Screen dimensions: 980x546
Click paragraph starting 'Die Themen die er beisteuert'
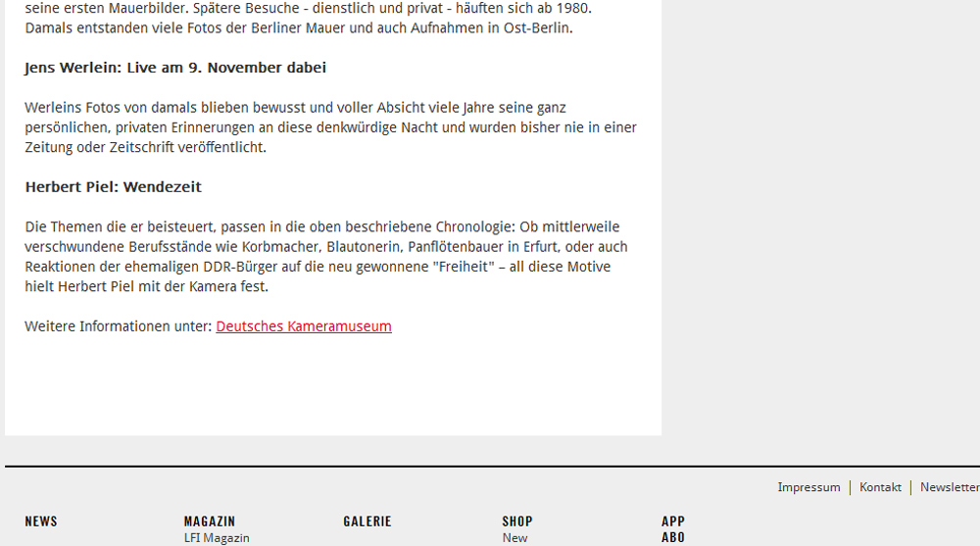click(x=326, y=257)
